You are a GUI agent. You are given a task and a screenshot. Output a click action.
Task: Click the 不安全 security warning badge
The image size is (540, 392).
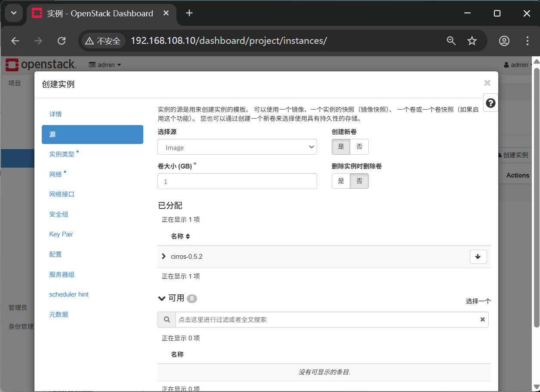pyautogui.click(x=103, y=41)
